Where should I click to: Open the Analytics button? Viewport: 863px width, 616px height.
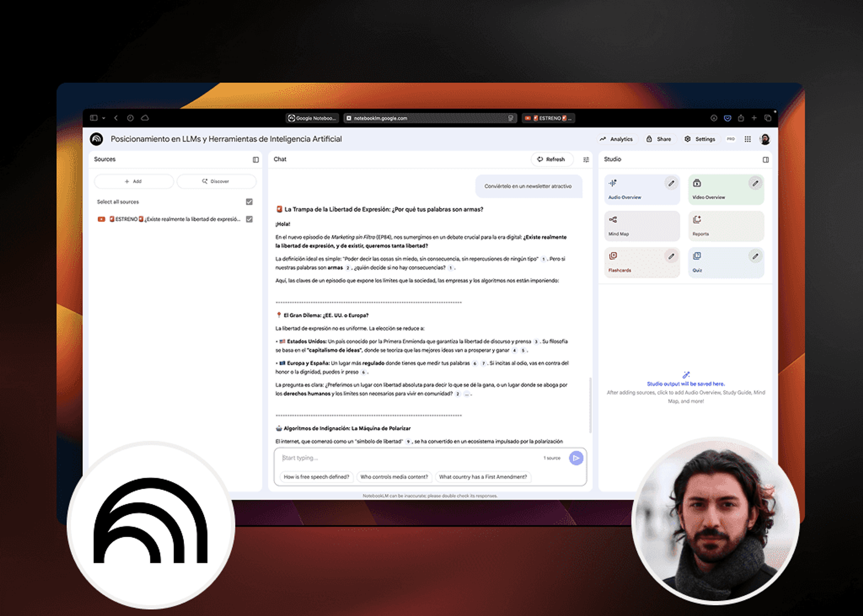[x=616, y=139]
